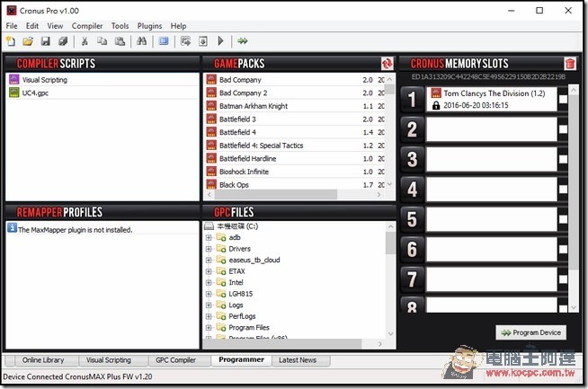
Task: Toggle checkbox for memory slot 7
Action: point(563,278)
